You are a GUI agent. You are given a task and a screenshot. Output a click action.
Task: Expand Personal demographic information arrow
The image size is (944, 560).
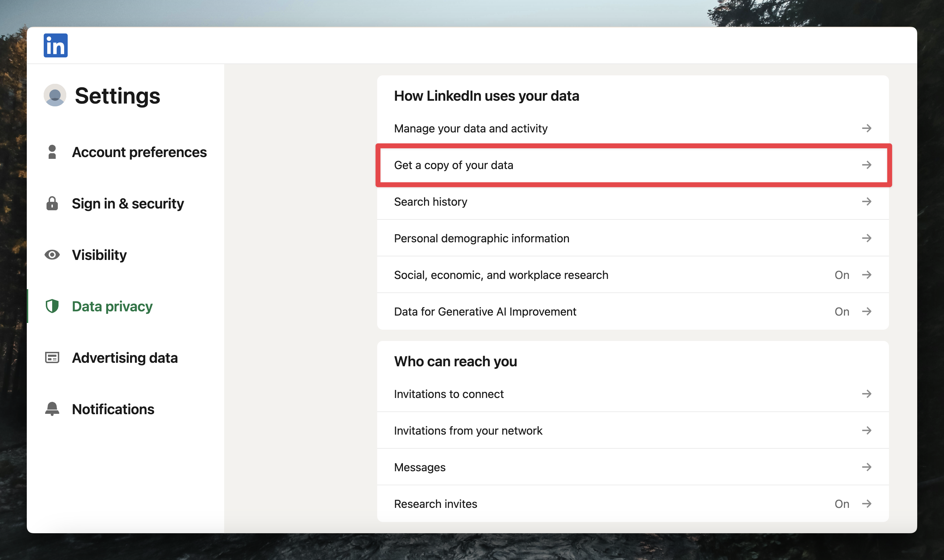tap(866, 238)
